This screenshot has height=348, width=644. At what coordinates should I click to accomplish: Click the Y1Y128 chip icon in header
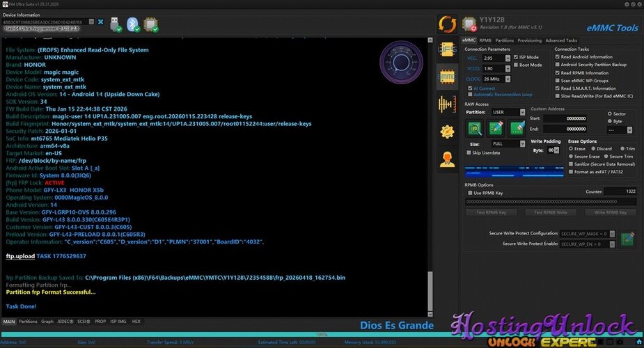469,24
